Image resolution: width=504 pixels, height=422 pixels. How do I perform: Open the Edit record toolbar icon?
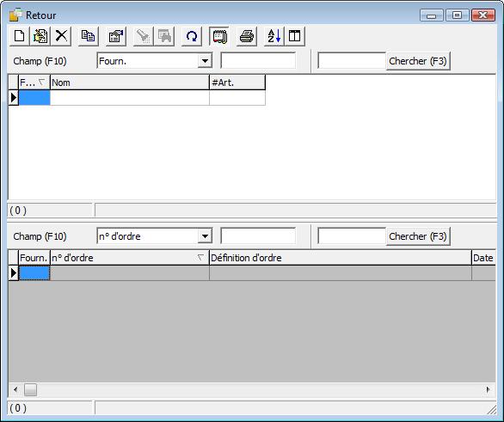[40, 35]
